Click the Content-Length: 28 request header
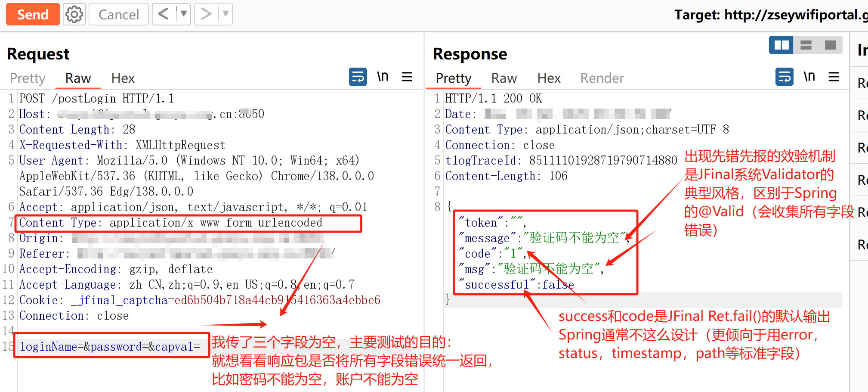Screen dimensions: 868x392 click(77, 130)
